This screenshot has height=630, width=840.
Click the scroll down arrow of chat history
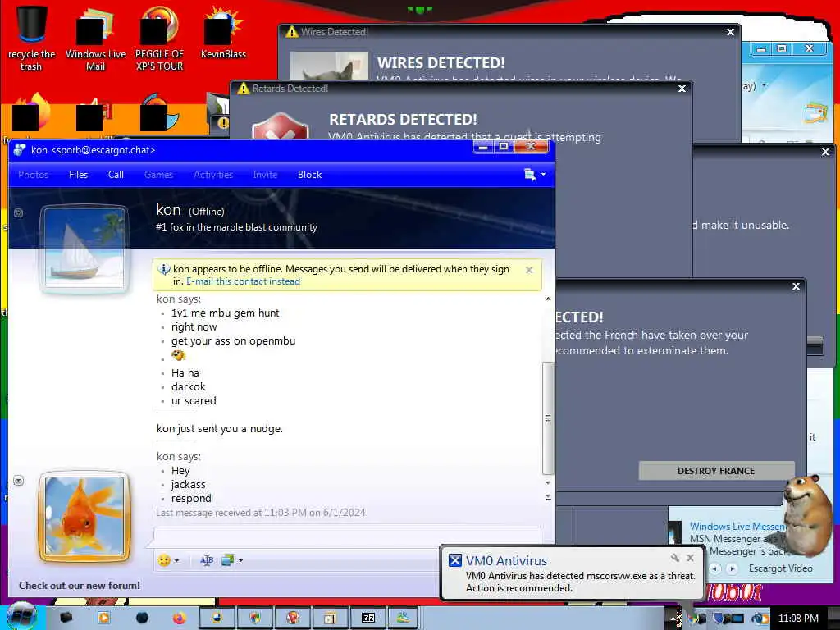pyautogui.click(x=548, y=482)
